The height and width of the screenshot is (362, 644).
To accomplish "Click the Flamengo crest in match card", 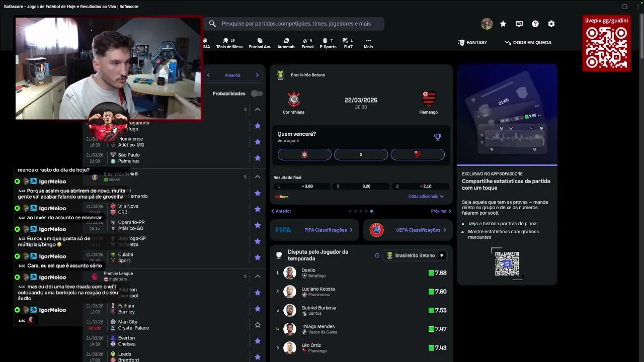I will click(x=428, y=99).
